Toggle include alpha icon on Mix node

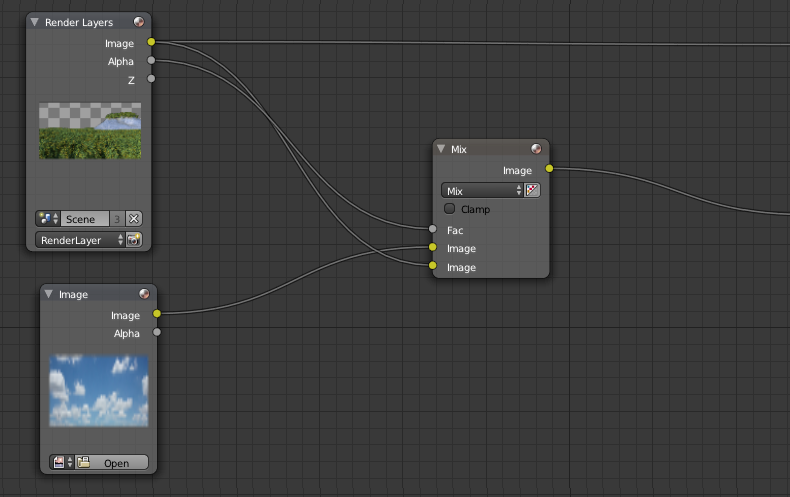click(532, 191)
